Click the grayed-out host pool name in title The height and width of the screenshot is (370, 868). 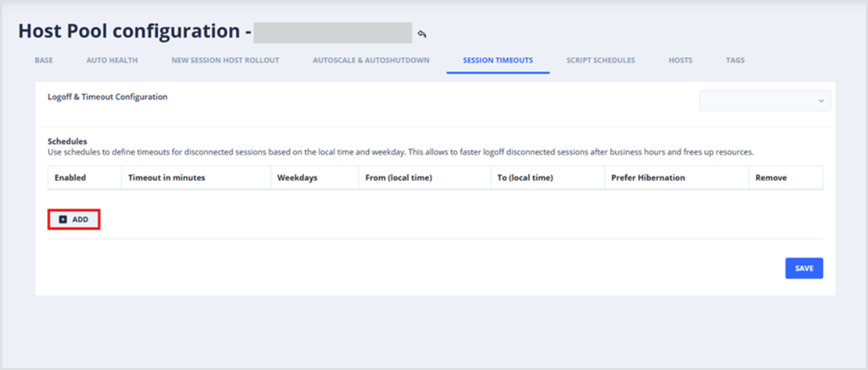[333, 33]
